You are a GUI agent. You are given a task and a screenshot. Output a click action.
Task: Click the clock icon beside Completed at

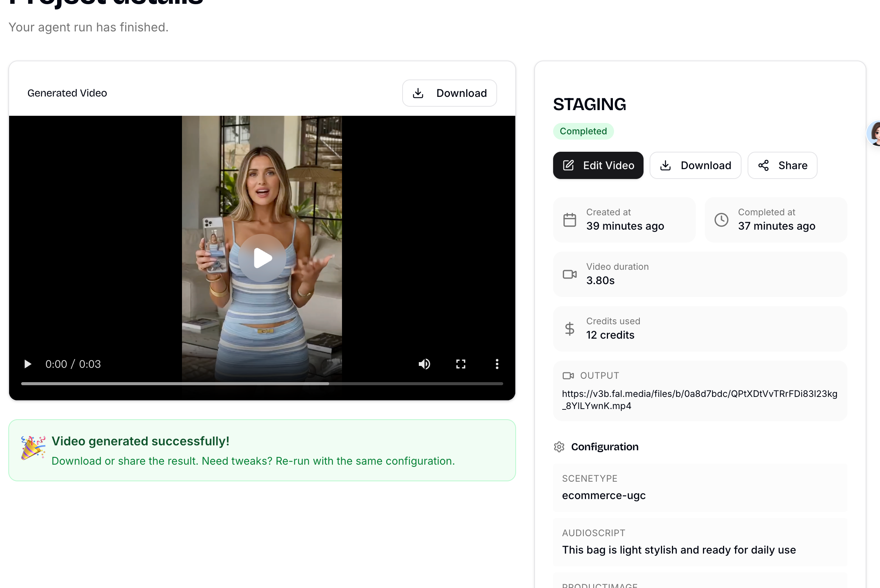tap(721, 220)
